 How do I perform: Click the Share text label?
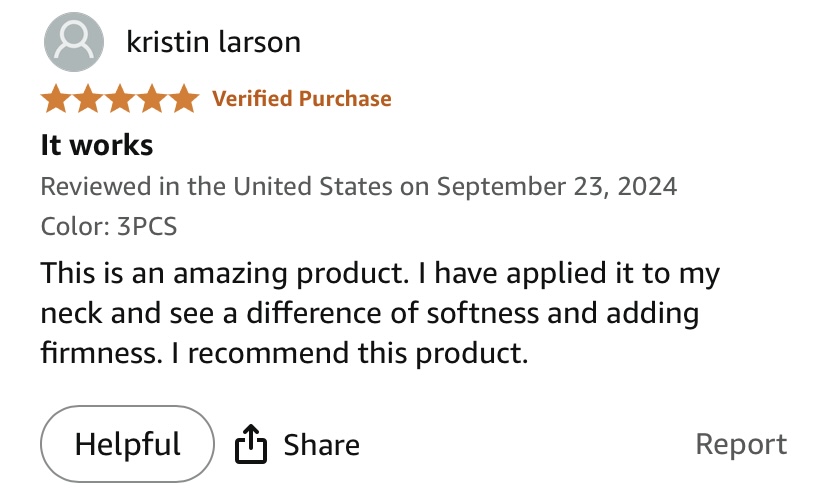(x=321, y=444)
